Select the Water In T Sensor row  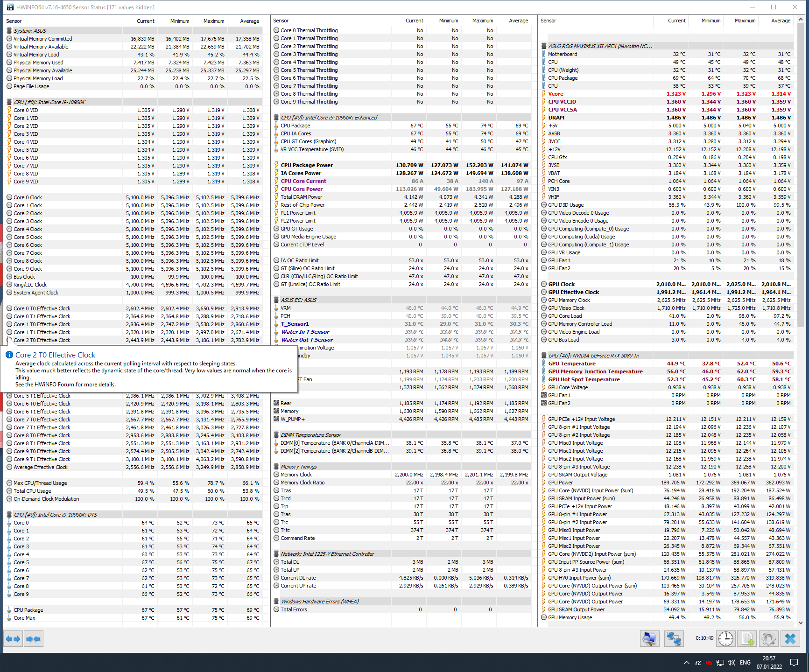(x=401, y=332)
